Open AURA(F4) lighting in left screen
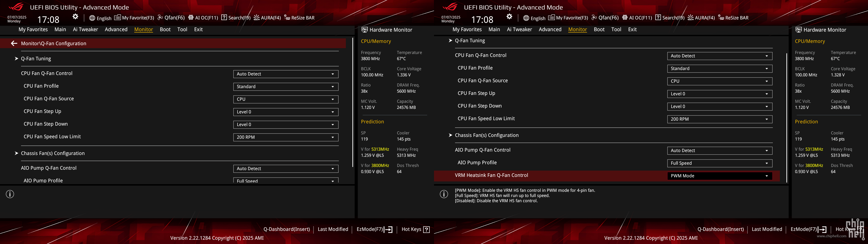The image size is (868, 244). [x=267, y=18]
